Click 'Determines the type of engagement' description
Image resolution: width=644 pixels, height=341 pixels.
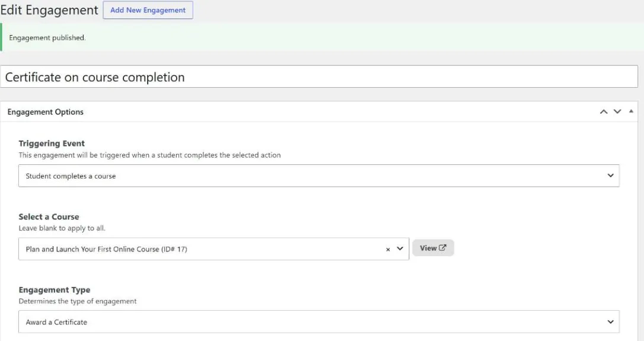(78, 301)
